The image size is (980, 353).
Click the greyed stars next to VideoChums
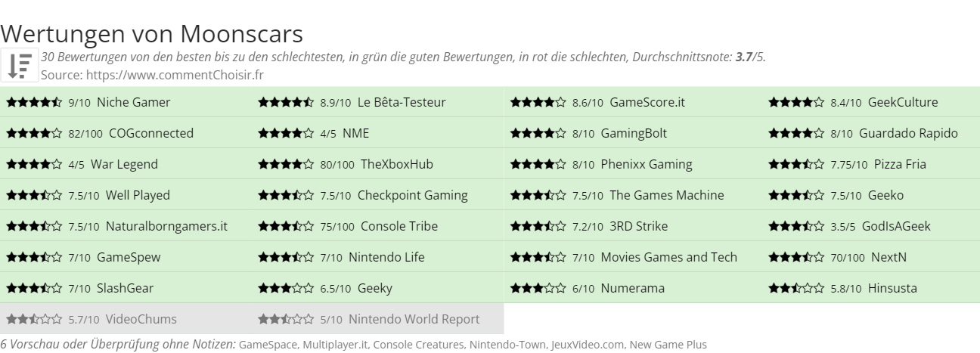click(x=34, y=319)
